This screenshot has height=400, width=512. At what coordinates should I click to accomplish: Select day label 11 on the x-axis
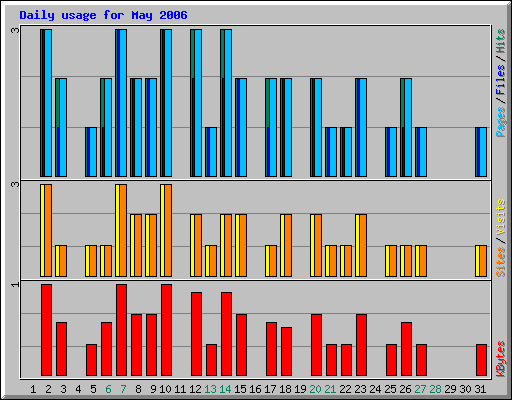tap(180, 389)
